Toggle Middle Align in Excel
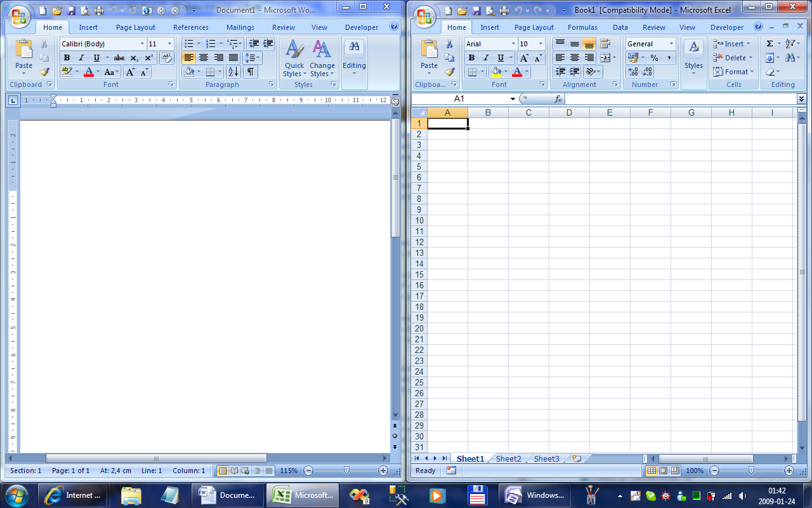This screenshot has height=508, width=812. tap(575, 44)
